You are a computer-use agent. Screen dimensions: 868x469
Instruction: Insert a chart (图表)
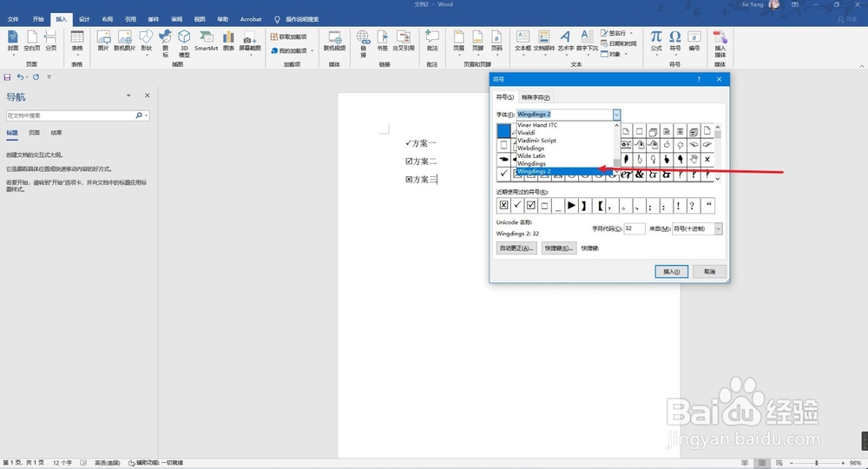pyautogui.click(x=228, y=41)
